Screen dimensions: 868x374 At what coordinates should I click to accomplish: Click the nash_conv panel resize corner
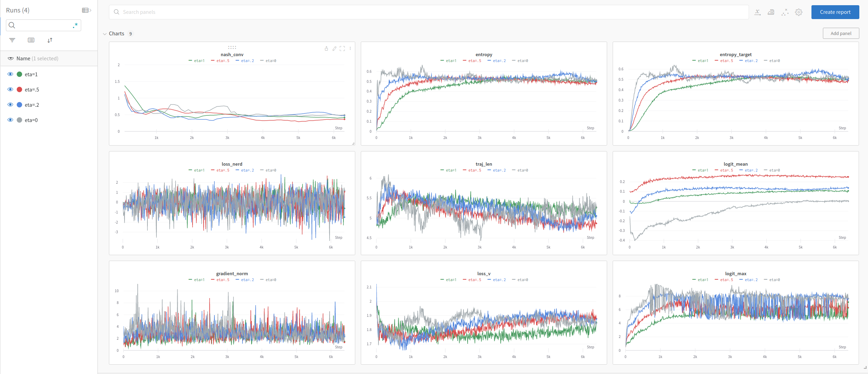coord(353,143)
